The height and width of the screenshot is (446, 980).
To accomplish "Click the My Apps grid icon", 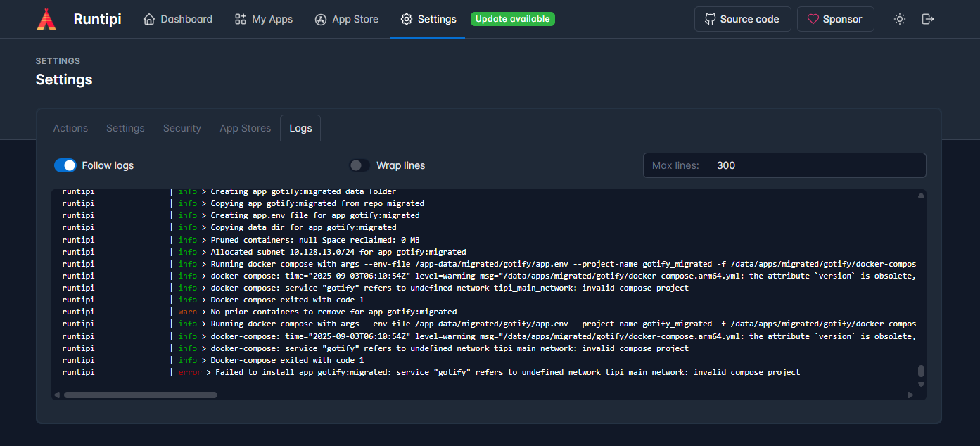I will point(241,19).
